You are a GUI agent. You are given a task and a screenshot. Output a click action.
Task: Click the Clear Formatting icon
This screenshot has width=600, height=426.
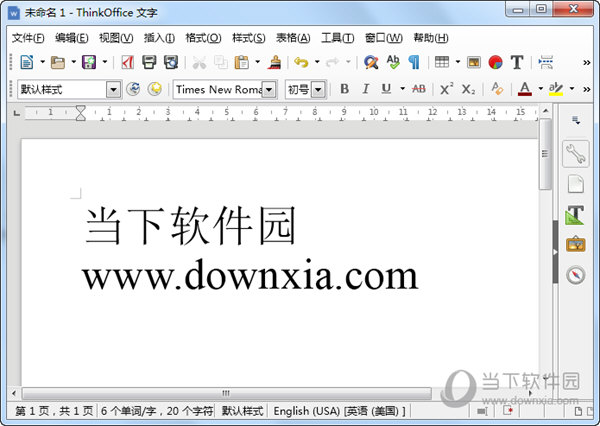click(x=497, y=89)
